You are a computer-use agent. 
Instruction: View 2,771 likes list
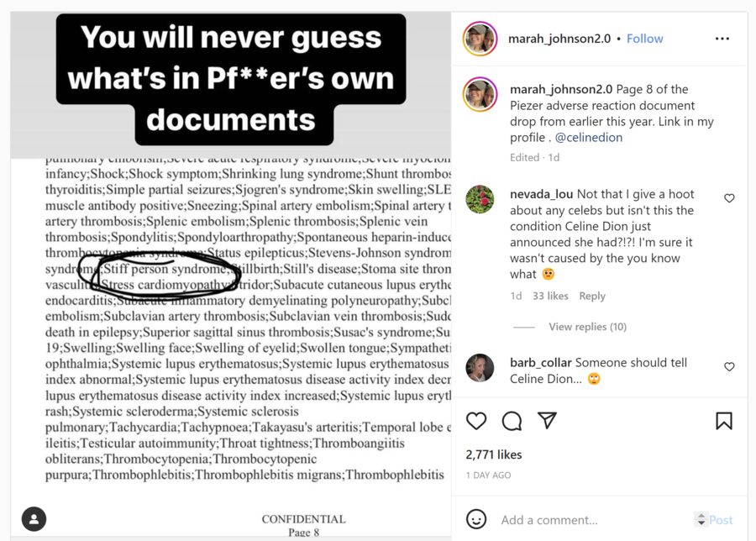tap(494, 454)
